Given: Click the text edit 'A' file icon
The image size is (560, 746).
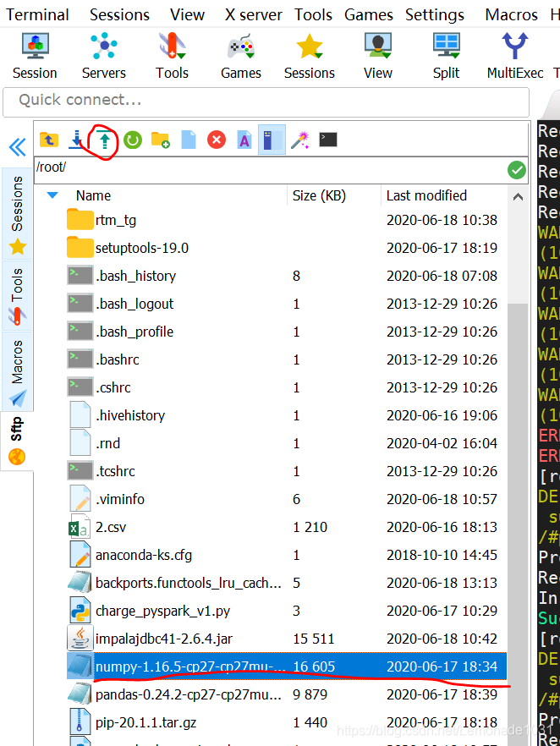Looking at the screenshot, I should (244, 140).
